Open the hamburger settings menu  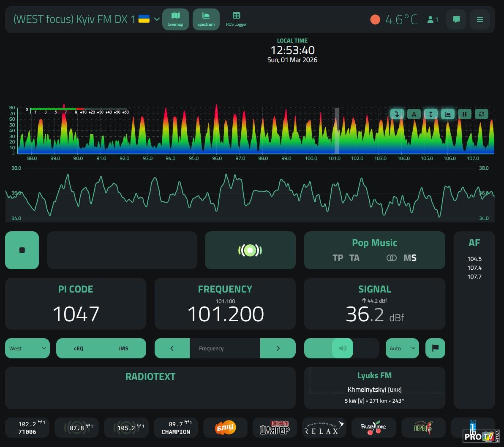[479, 19]
